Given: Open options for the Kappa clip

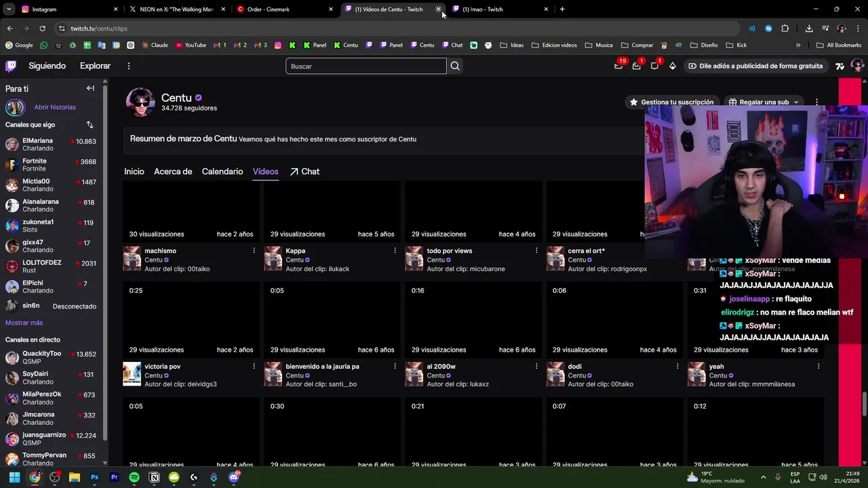Looking at the screenshot, I should (x=395, y=251).
